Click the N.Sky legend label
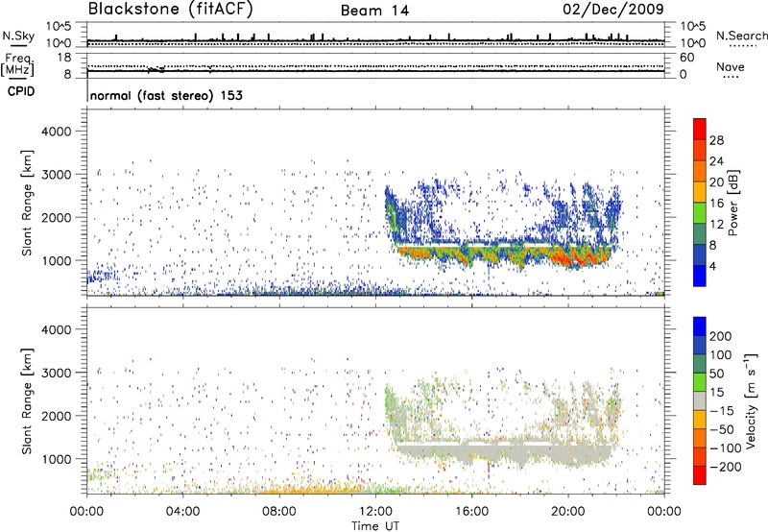The height and width of the screenshot is (532, 768). pyautogui.click(x=18, y=36)
